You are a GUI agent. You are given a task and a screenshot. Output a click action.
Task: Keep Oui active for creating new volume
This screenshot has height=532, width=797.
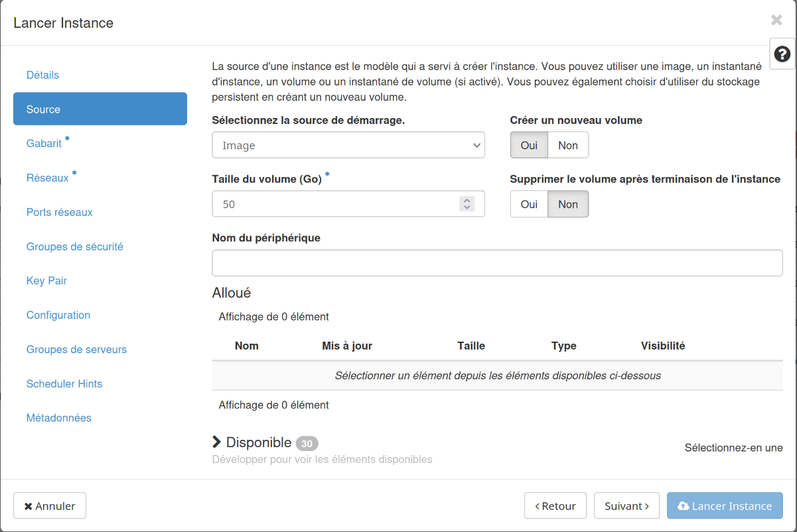click(528, 145)
